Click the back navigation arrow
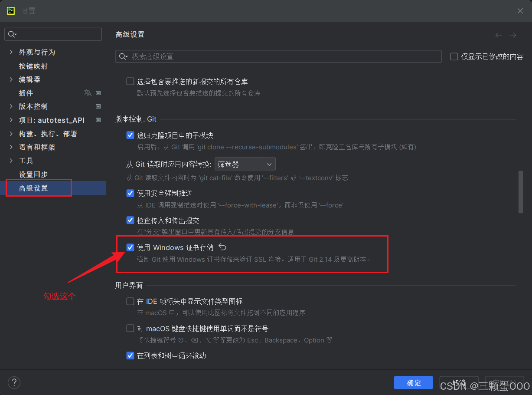 (498, 35)
